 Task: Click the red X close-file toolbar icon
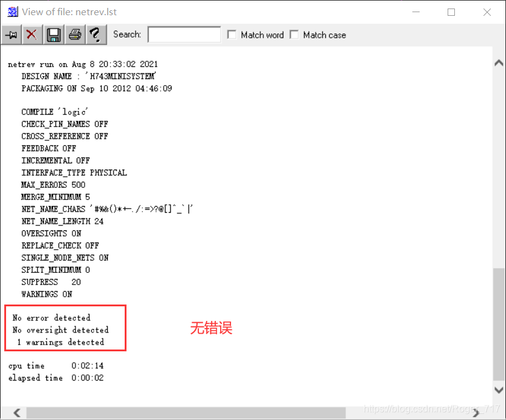pyautogui.click(x=32, y=35)
